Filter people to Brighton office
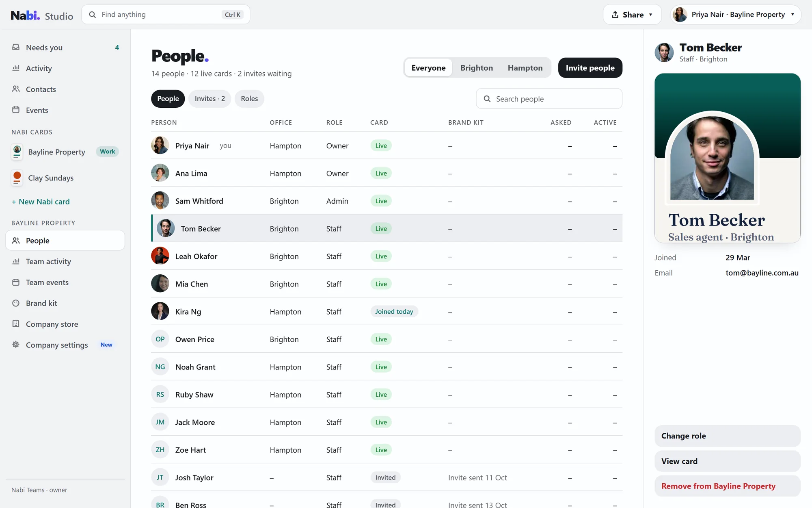The height and width of the screenshot is (508, 812). [x=477, y=67]
